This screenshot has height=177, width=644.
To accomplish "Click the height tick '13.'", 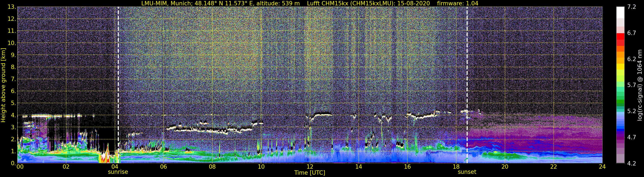I will point(12,7).
